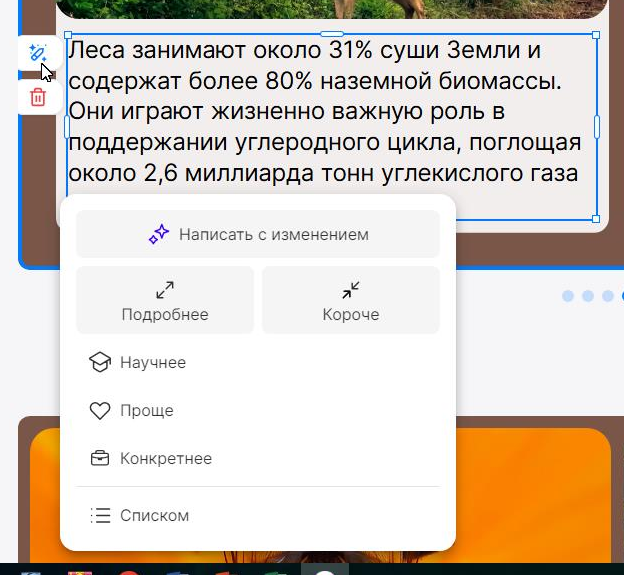Click the sparkle icon in 'Написать с изменением'
This screenshot has height=575, width=624.
(x=159, y=234)
